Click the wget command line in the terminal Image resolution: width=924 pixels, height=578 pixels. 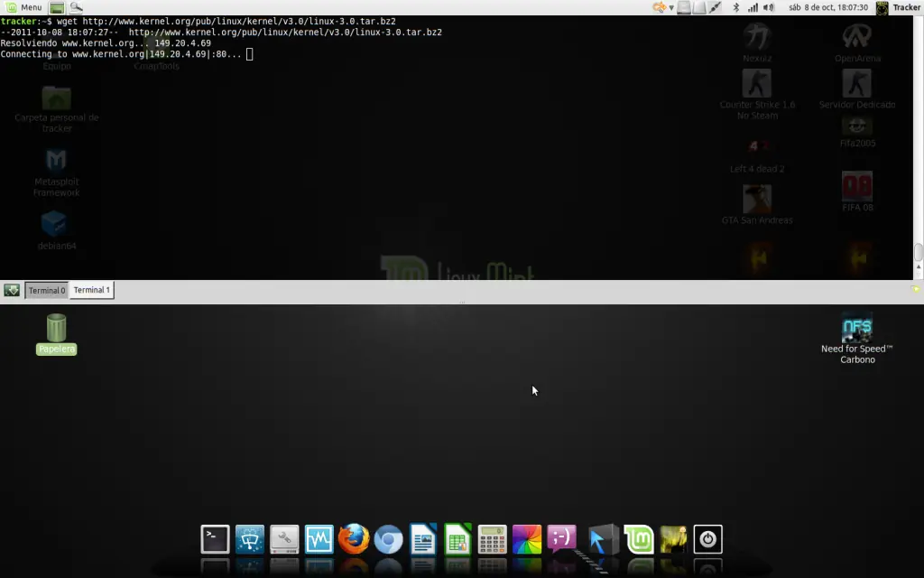click(x=198, y=22)
